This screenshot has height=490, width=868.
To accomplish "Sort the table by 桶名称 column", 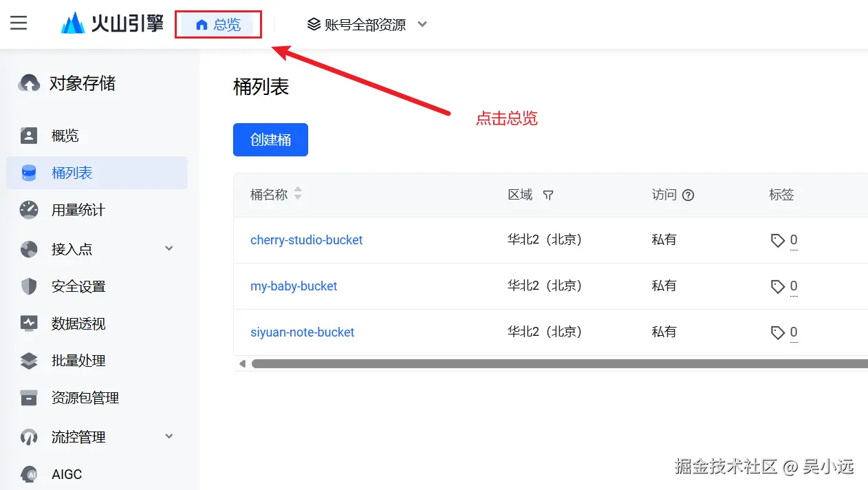I will [x=297, y=194].
